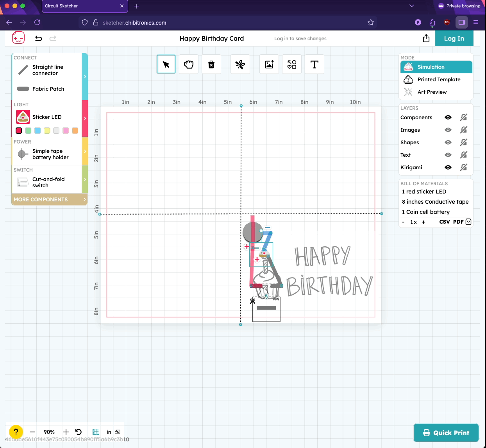Choose the blue LED color swatch
This screenshot has width=486, height=448.
38,131
